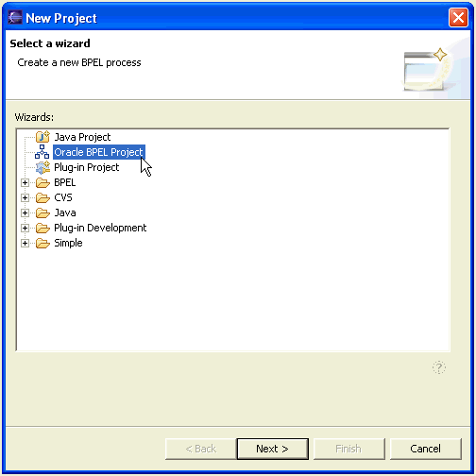Screen dimensions: 476x476
Task: Click the Java folder icon
Action: point(42,212)
